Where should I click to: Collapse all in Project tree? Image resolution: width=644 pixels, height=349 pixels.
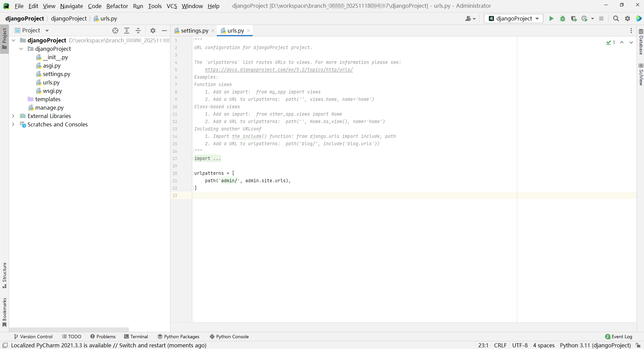(138, 31)
